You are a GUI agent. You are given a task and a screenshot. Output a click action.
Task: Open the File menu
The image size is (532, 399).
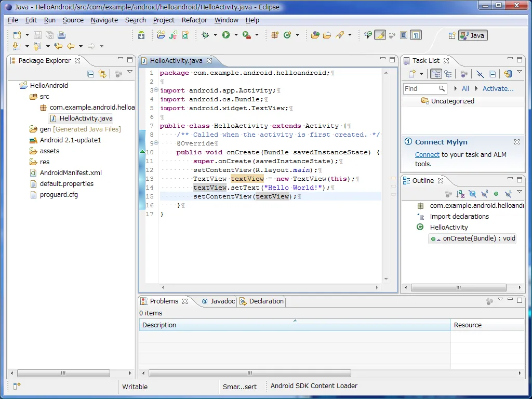pyautogui.click(x=13, y=20)
